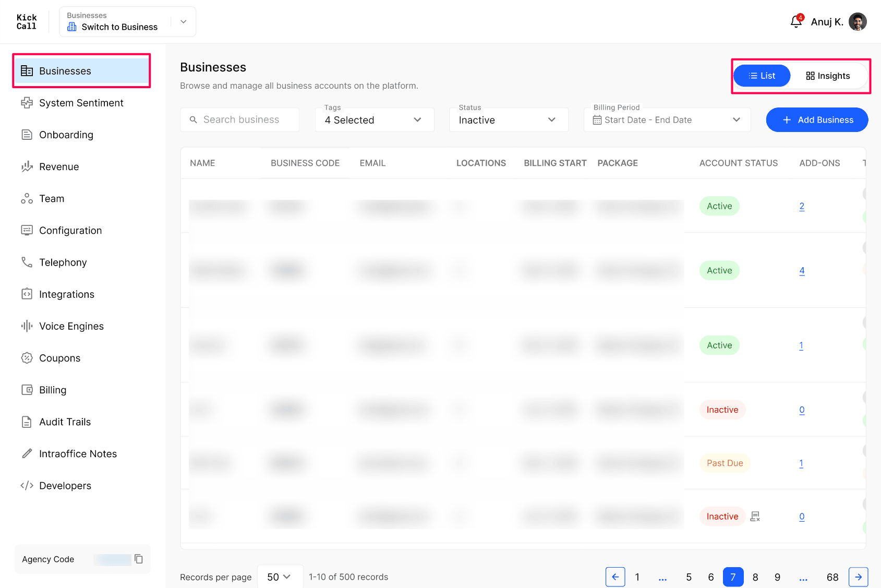
Task: Click the Add Business button
Action: pos(817,120)
